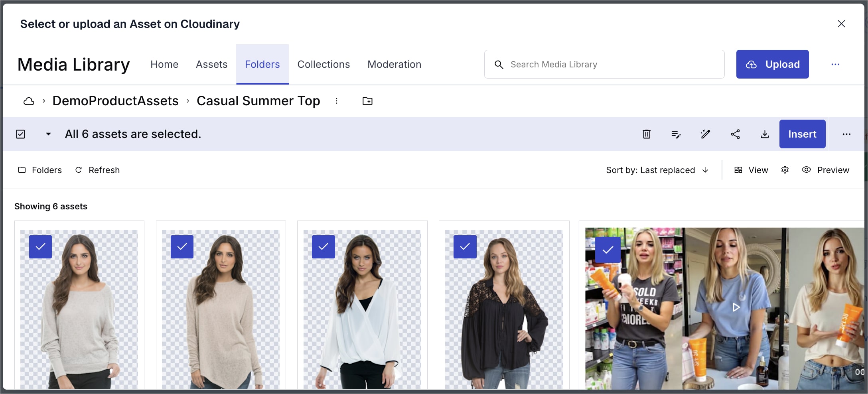
Task: Go to cloud root in breadcrumb
Action: (29, 101)
